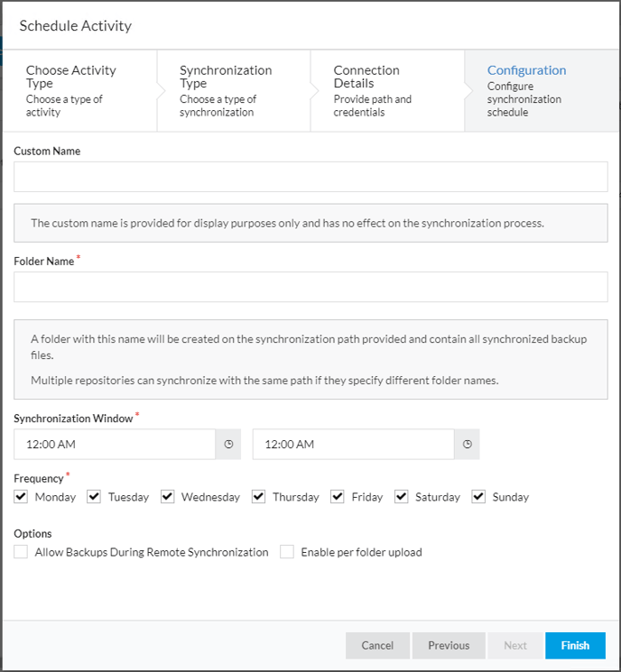621x672 pixels.
Task: Open the Synchronization Type step
Action: 234,91
